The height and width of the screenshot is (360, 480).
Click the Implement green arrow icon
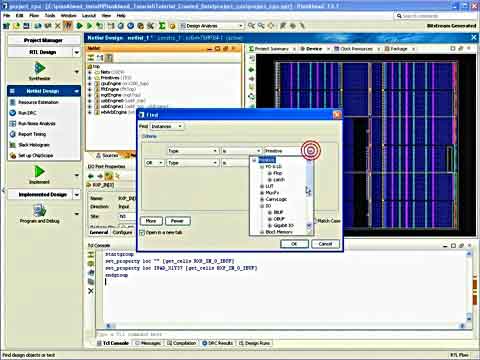click(x=39, y=172)
